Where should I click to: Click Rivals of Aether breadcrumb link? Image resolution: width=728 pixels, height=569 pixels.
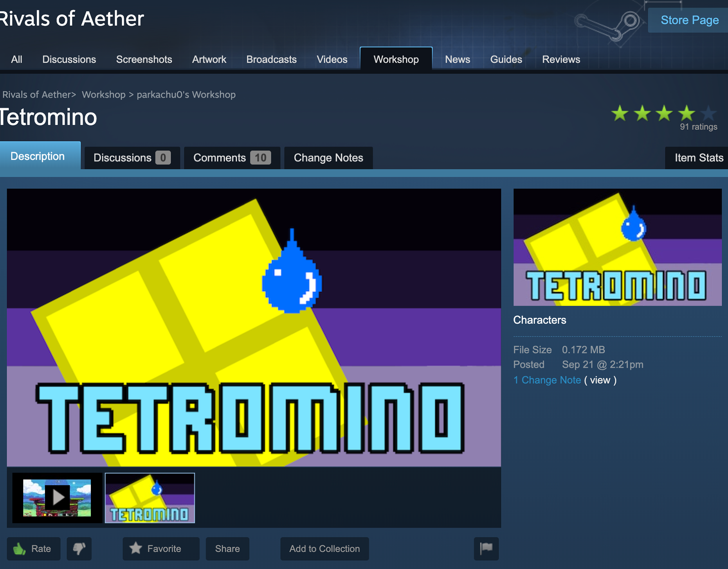[x=36, y=95]
